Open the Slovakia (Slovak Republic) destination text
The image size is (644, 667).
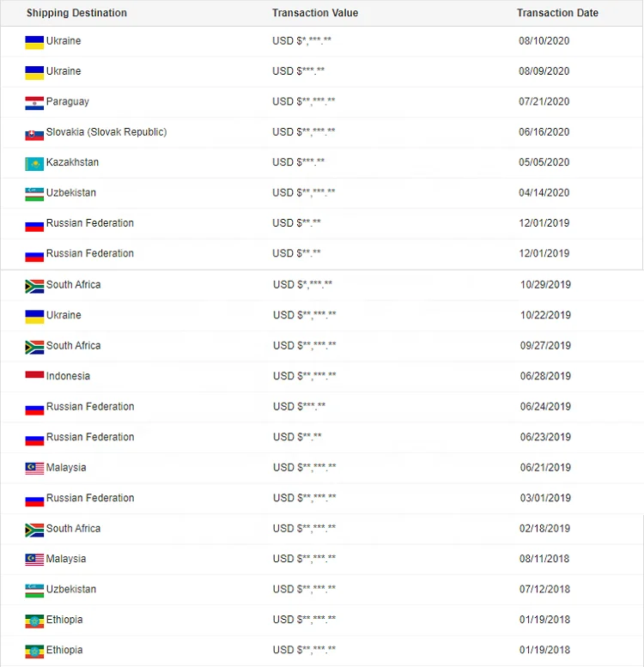(x=106, y=132)
